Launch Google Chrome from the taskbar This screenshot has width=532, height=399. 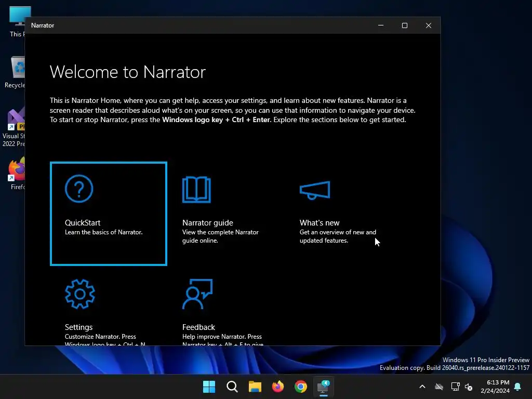point(301,387)
